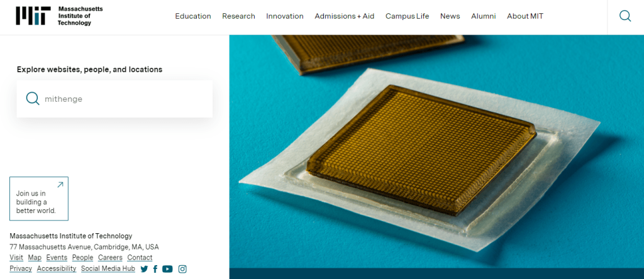Image resolution: width=644 pixels, height=279 pixels.
Task: Open the Research menu
Action: [x=238, y=16]
